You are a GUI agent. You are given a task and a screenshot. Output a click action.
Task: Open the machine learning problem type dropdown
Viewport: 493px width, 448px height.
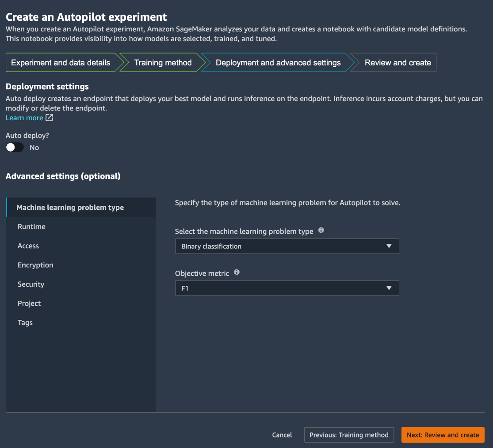(287, 246)
